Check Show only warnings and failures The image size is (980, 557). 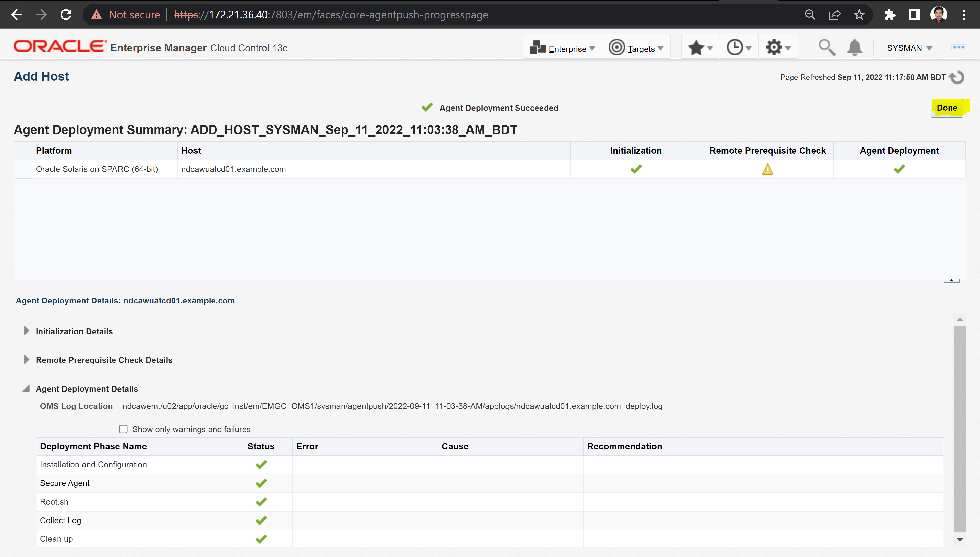point(123,429)
